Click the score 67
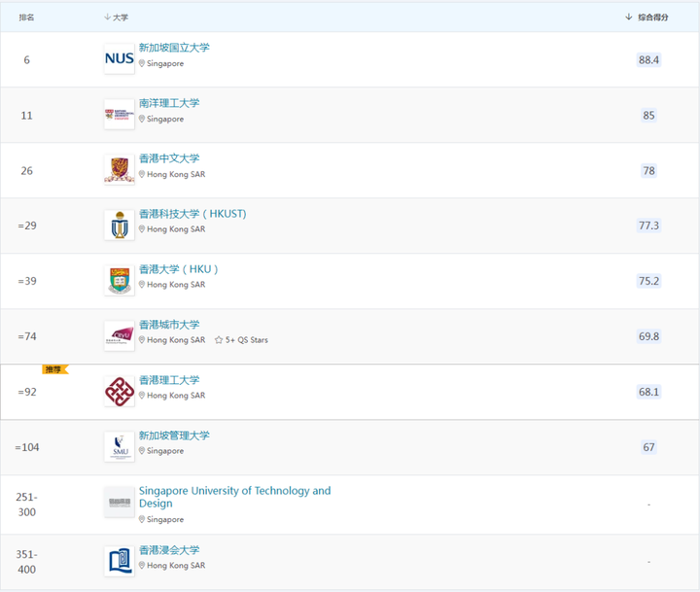The image size is (700, 592). pyautogui.click(x=648, y=447)
